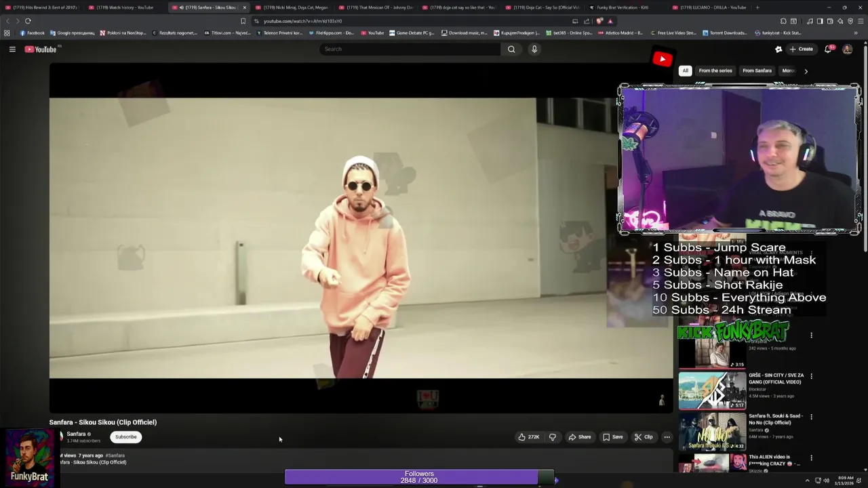Open a new browser tab

(x=757, y=7)
